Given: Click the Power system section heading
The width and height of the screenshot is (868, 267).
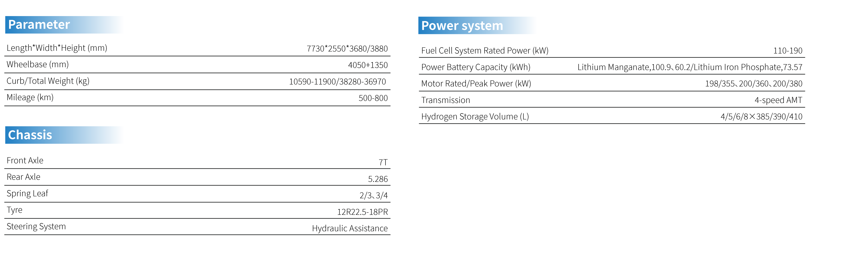Looking at the screenshot, I should pos(462,26).
